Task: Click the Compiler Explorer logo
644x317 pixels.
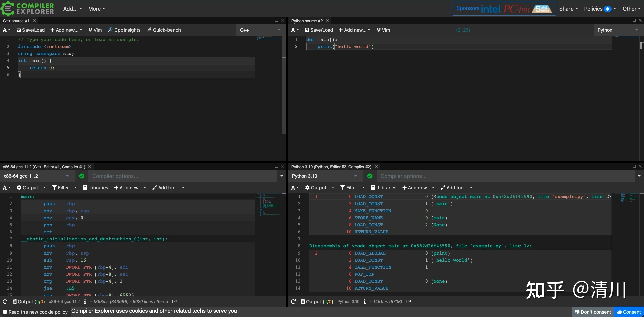Action: point(28,9)
